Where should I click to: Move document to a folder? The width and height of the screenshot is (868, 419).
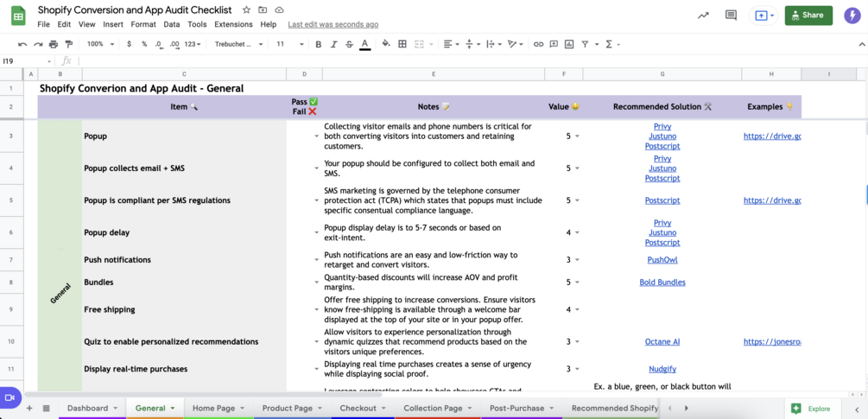263,10
